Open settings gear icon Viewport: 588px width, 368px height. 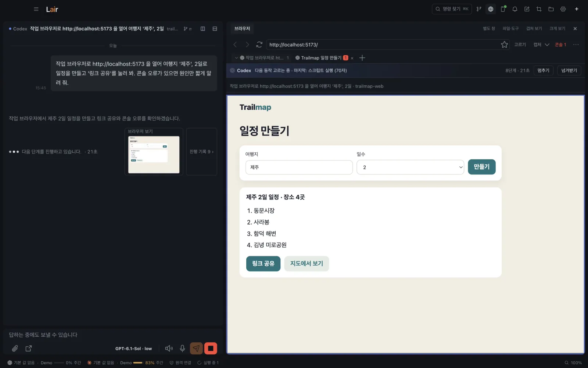coord(563,9)
